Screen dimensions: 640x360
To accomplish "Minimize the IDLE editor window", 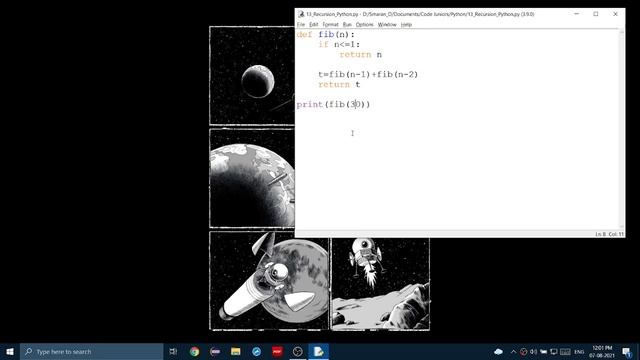I will pos(576,14).
